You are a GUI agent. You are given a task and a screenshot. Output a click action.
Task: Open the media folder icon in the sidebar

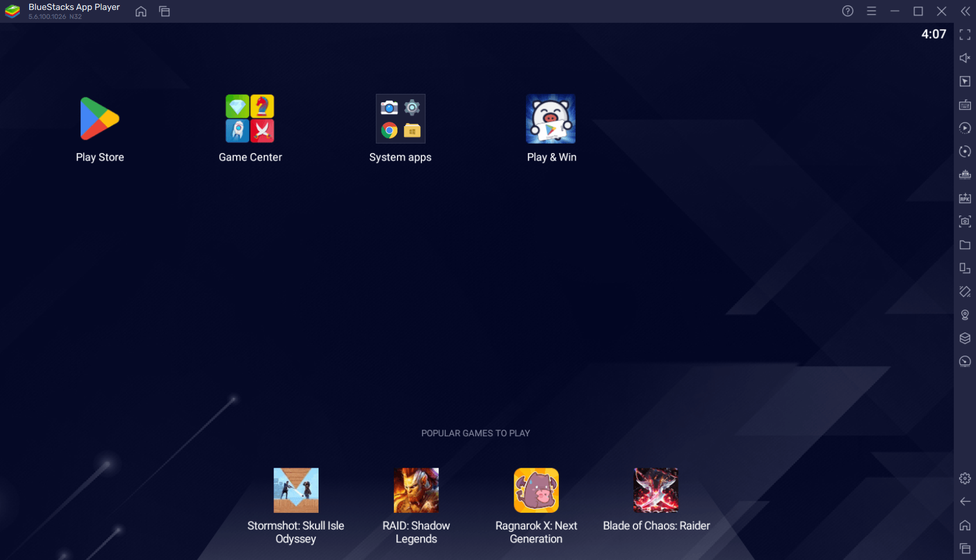[965, 245]
